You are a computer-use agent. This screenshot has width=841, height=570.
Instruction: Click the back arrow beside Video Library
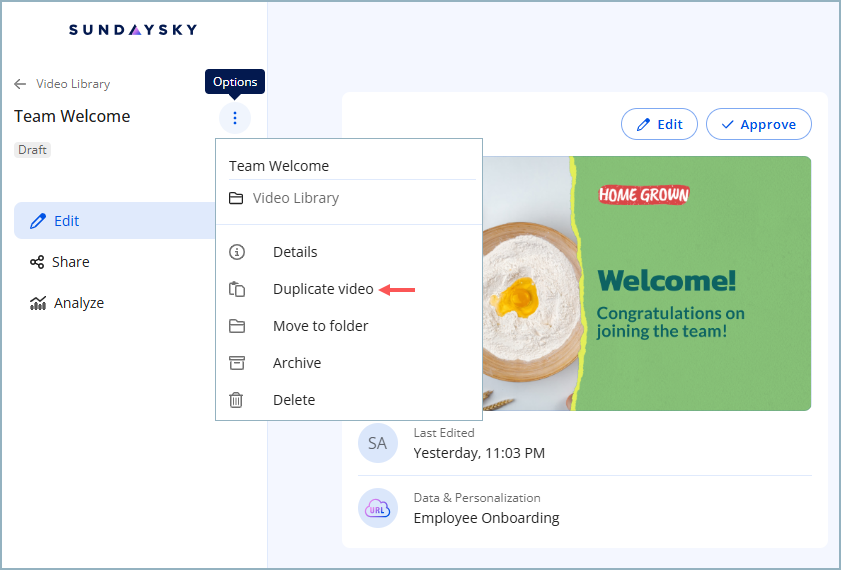tap(20, 84)
